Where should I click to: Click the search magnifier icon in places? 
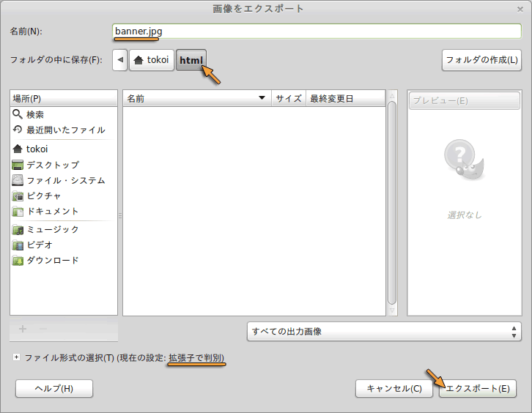pyautogui.click(x=18, y=114)
